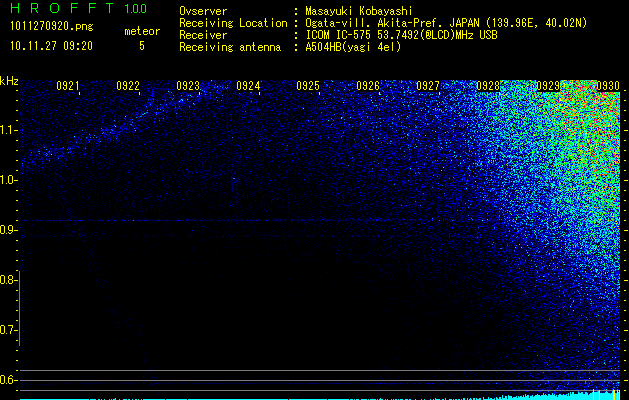Click the 0929 time marker

pyautogui.click(x=548, y=85)
